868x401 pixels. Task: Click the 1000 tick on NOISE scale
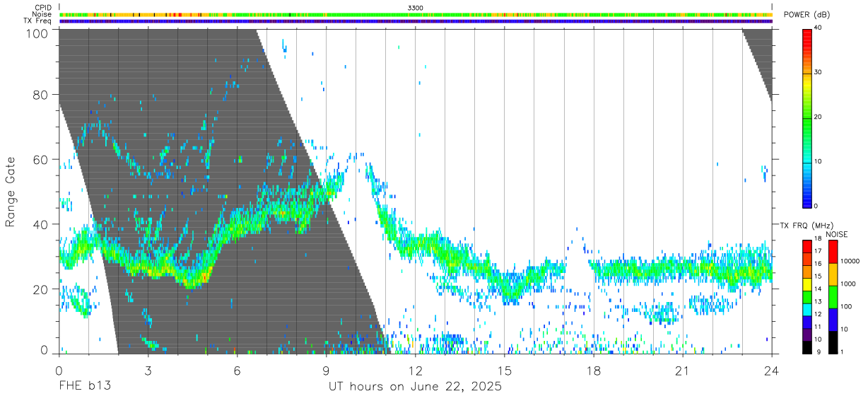(x=848, y=284)
